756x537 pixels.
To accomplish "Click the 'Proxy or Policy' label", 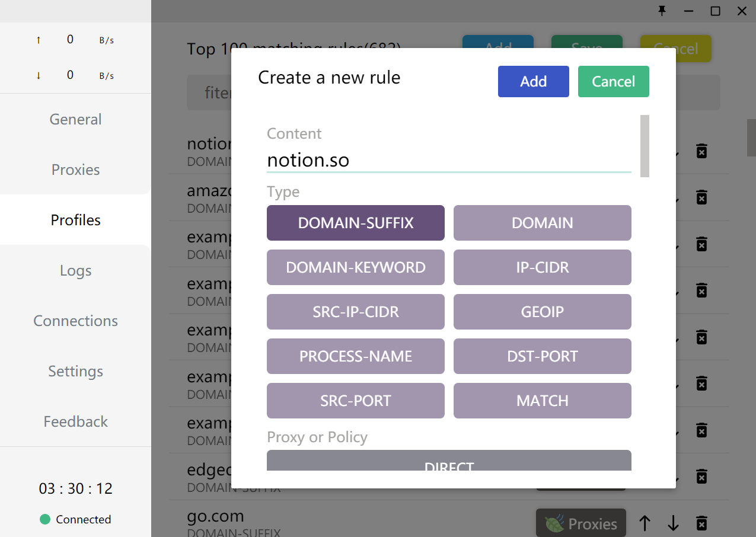I will (317, 437).
